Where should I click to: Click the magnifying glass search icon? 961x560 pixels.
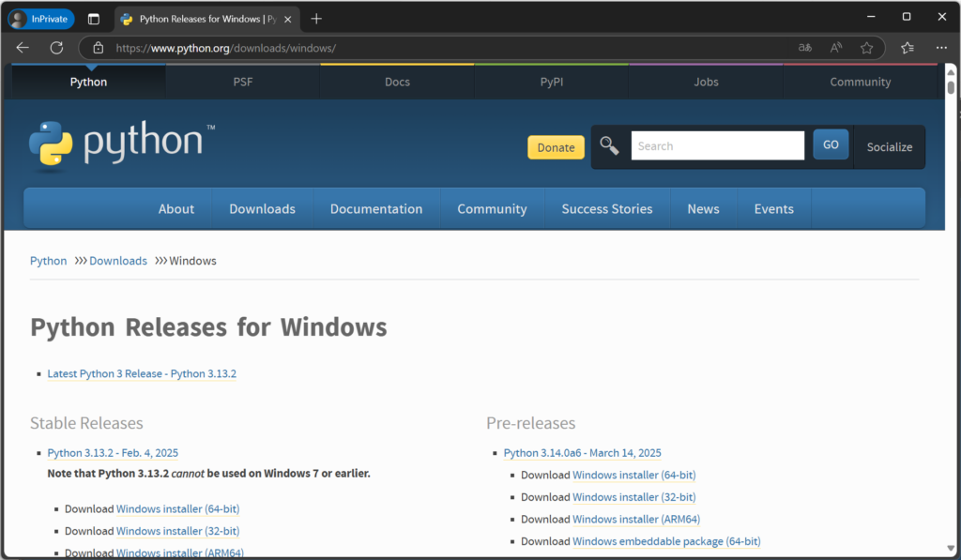click(x=610, y=145)
